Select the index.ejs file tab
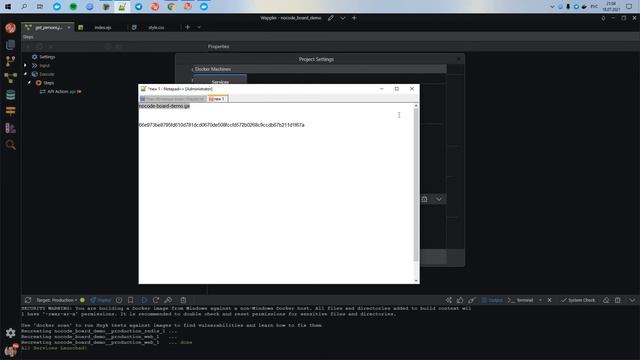 pyautogui.click(x=102, y=27)
